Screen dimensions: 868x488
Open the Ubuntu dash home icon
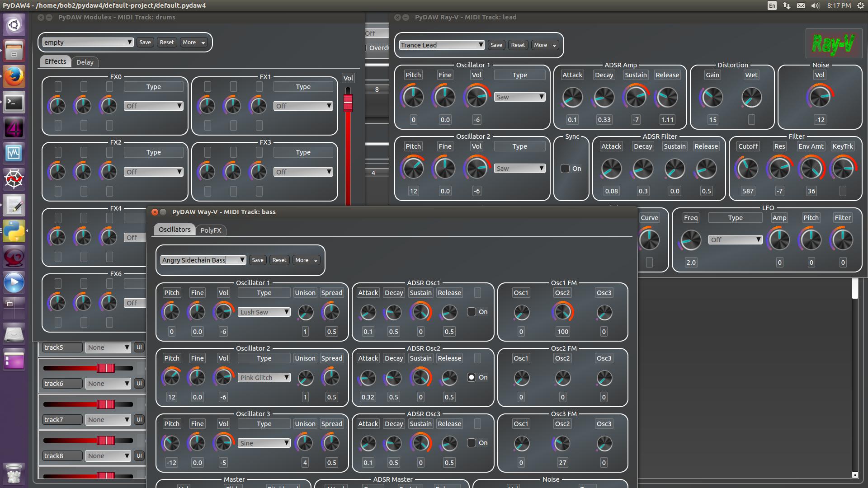click(x=14, y=25)
